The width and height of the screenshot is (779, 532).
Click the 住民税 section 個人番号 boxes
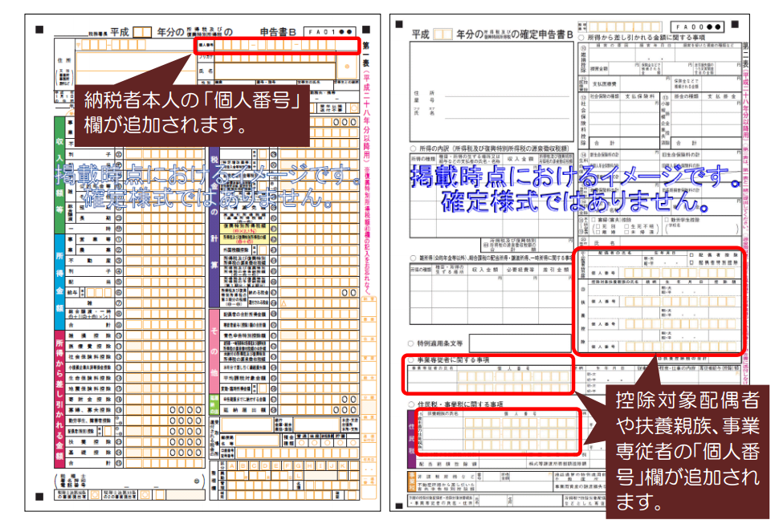coord(521,434)
